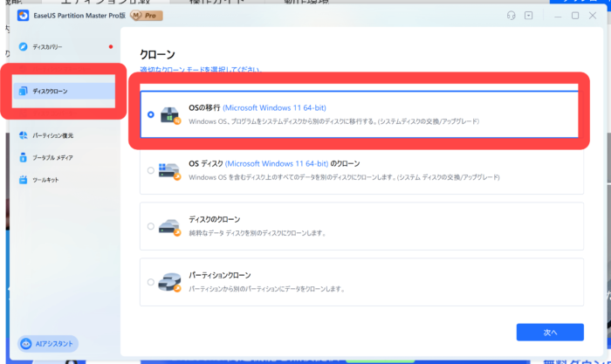
Task: Click the パーティションクローン disks icon
Action: click(169, 283)
